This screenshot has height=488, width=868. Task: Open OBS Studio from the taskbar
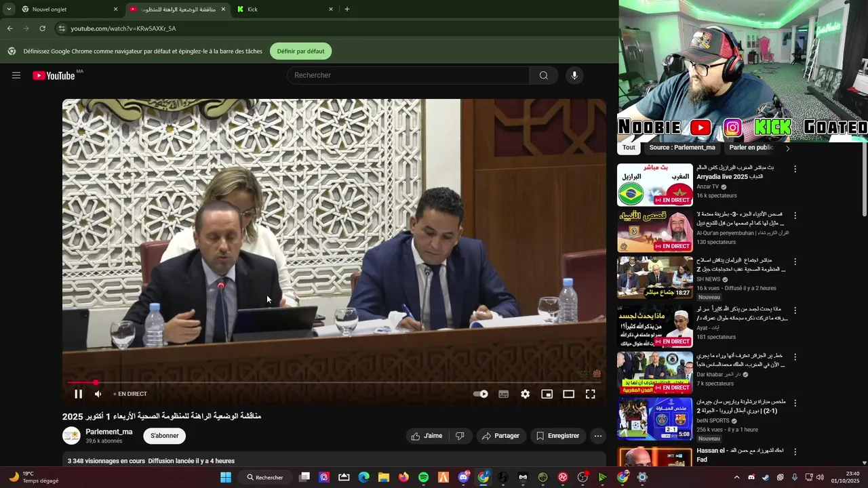point(583,477)
